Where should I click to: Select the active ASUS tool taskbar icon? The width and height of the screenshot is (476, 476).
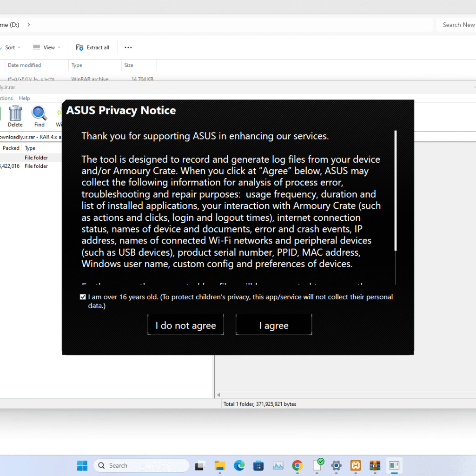[394, 465]
